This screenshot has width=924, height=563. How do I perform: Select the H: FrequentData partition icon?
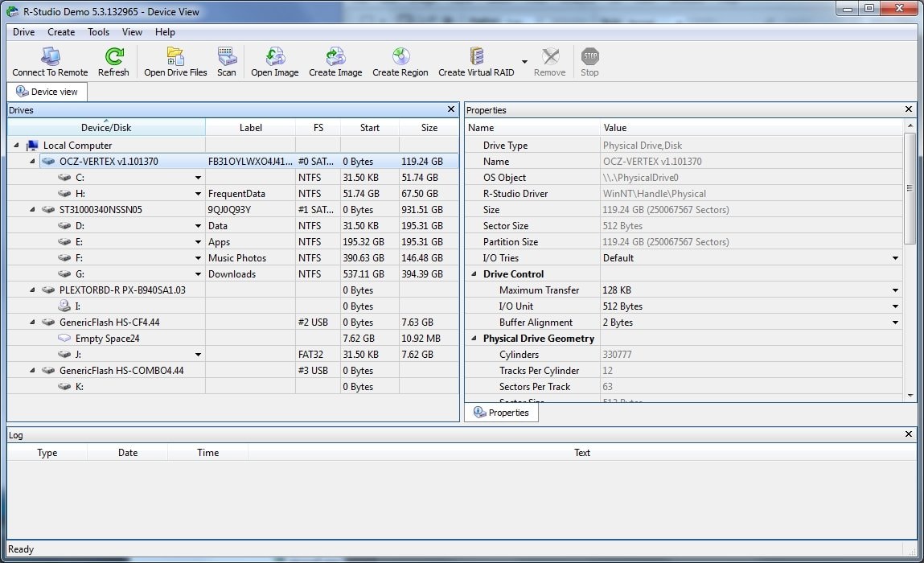coord(65,193)
